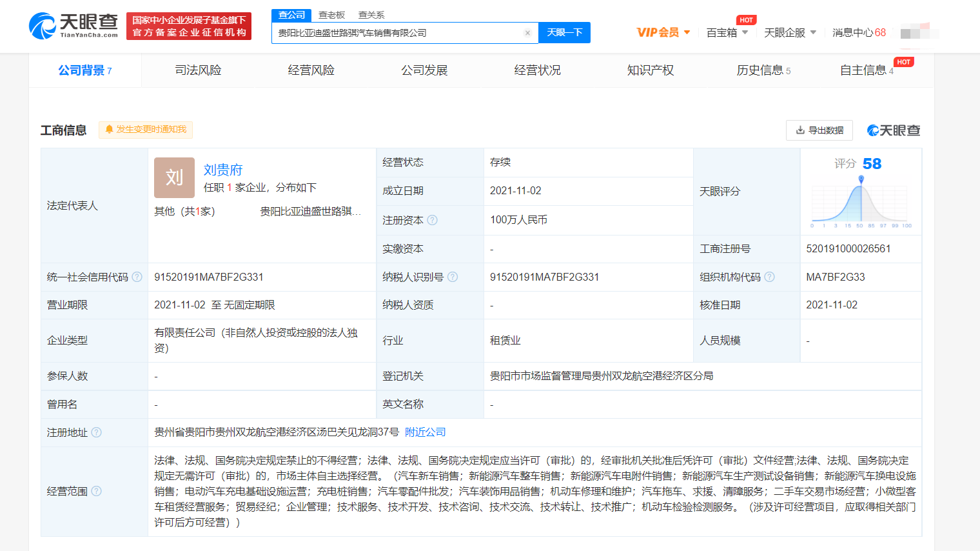The height and width of the screenshot is (551, 980).
Task: Open the 贵阳比亚迪盛世路骐 company link
Action: (310, 212)
